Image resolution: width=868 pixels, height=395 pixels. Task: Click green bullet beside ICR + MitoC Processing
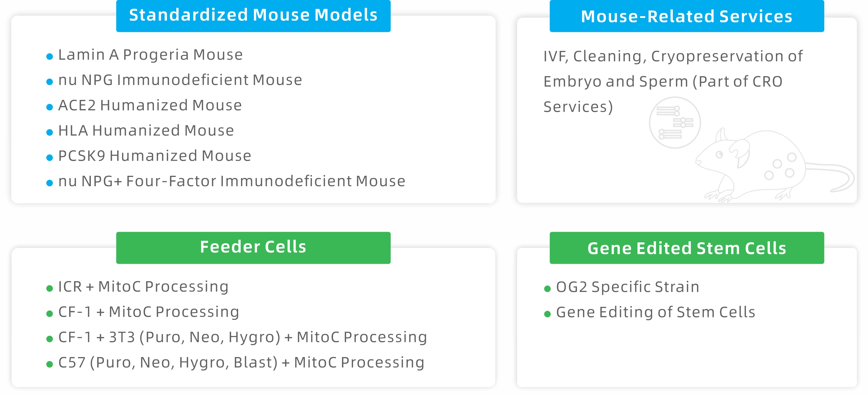[49, 288]
